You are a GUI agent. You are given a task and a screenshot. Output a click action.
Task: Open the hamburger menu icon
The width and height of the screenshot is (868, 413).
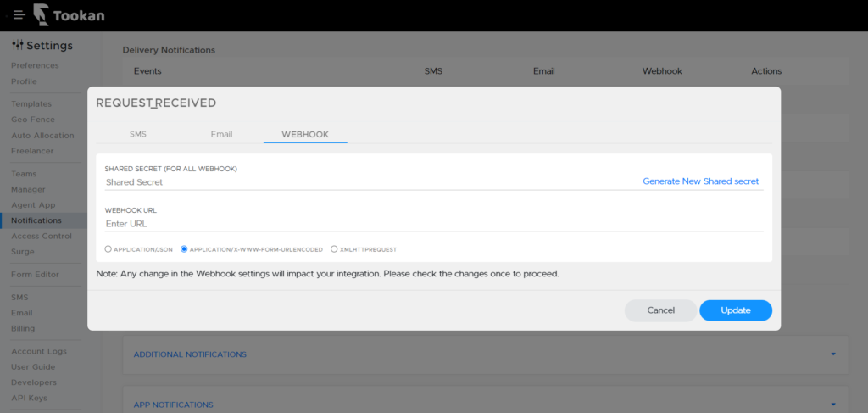pos(19,15)
